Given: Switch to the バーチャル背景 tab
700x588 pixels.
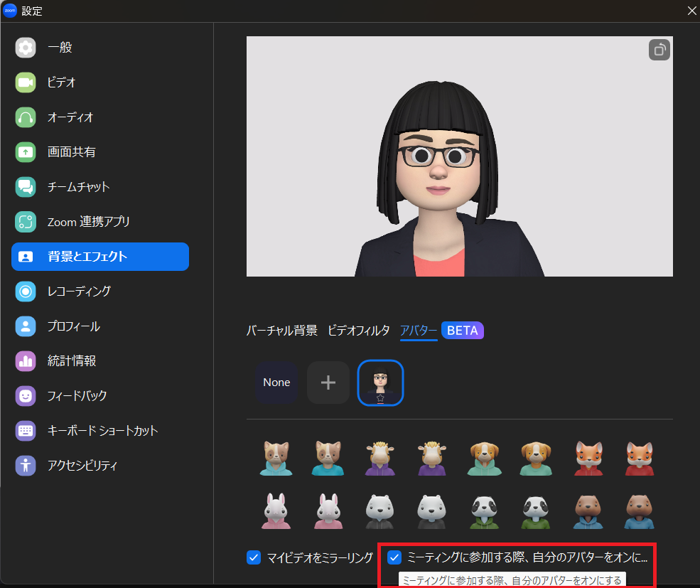Looking at the screenshot, I should click(281, 331).
